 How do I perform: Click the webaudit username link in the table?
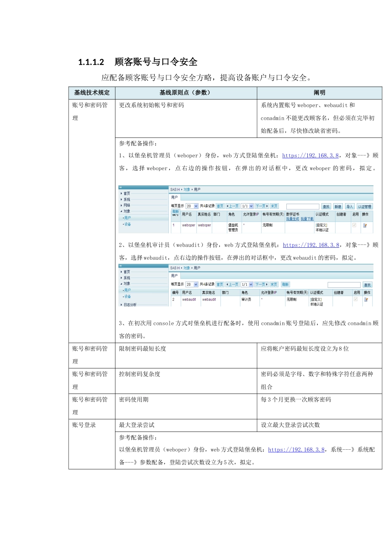click(x=189, y=300)
